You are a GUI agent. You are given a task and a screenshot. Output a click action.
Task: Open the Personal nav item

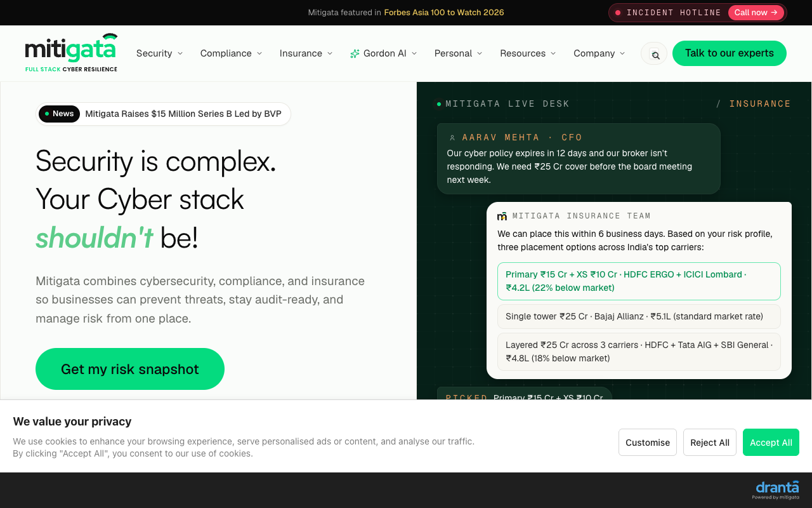point(453,53)
